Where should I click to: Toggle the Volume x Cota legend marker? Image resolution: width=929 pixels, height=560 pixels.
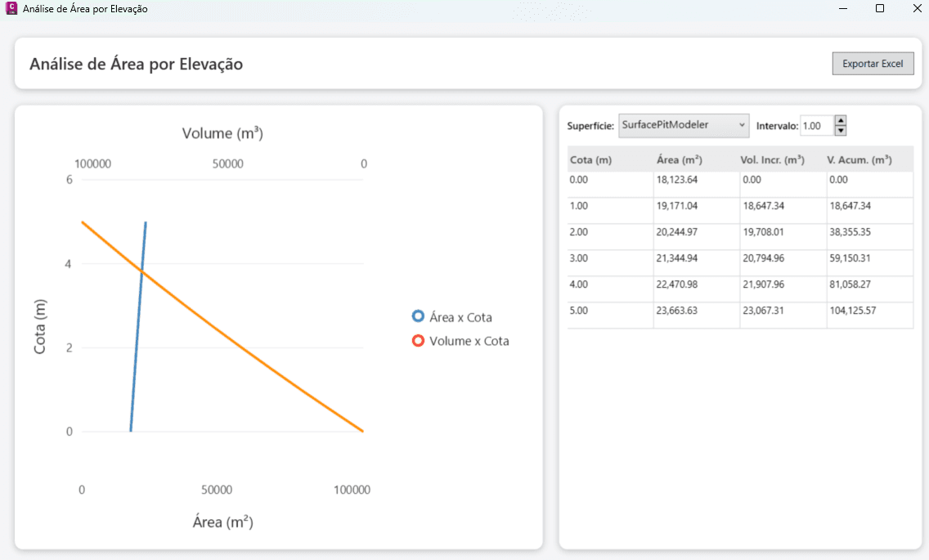click(418, 341)
